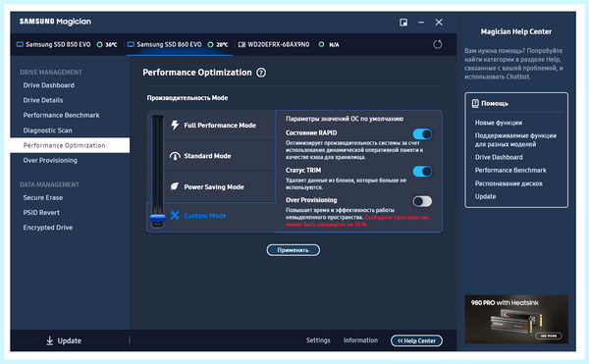
Task: Select the Samsung SSD 850 EVO tab
Action: point(67,45)
